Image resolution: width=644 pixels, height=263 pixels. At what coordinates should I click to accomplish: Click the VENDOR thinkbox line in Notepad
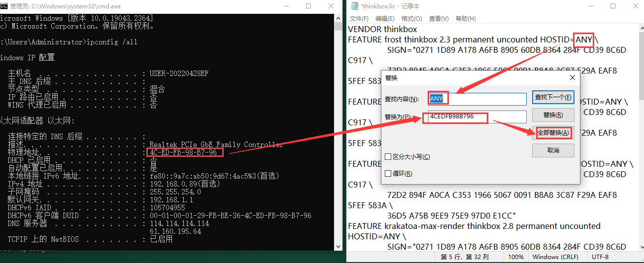pos(382,29)
